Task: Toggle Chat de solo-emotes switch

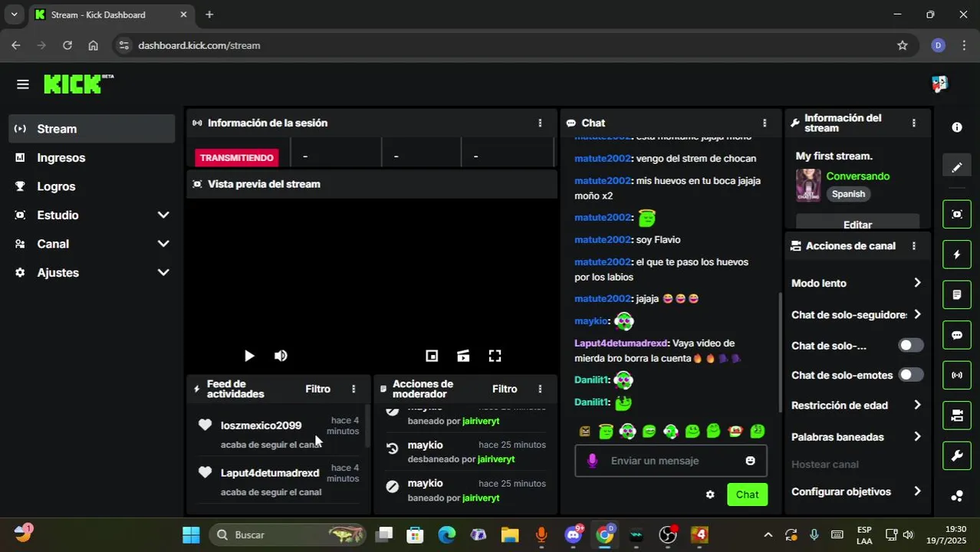Action: [911, 375]
